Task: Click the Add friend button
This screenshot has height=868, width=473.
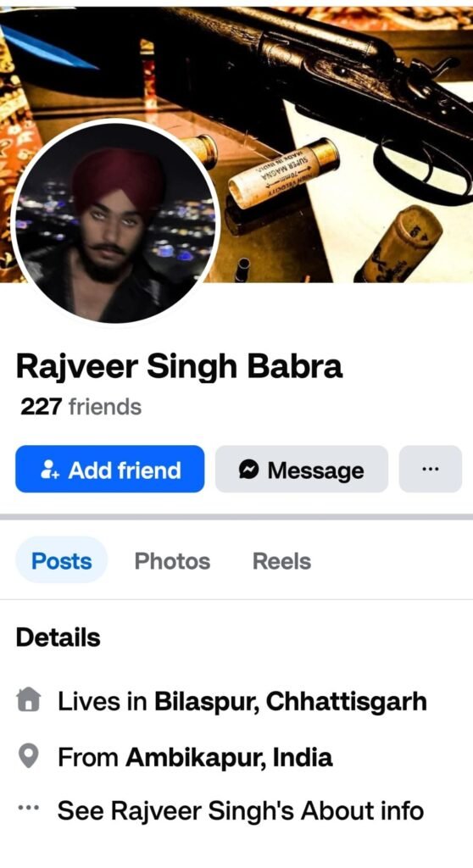Action: click(109, 469)
